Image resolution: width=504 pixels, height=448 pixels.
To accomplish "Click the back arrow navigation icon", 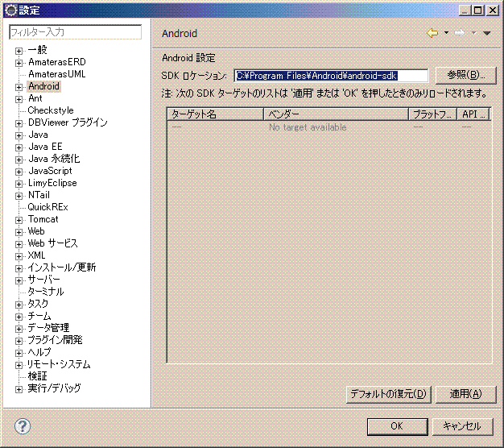I will (432, 33).
